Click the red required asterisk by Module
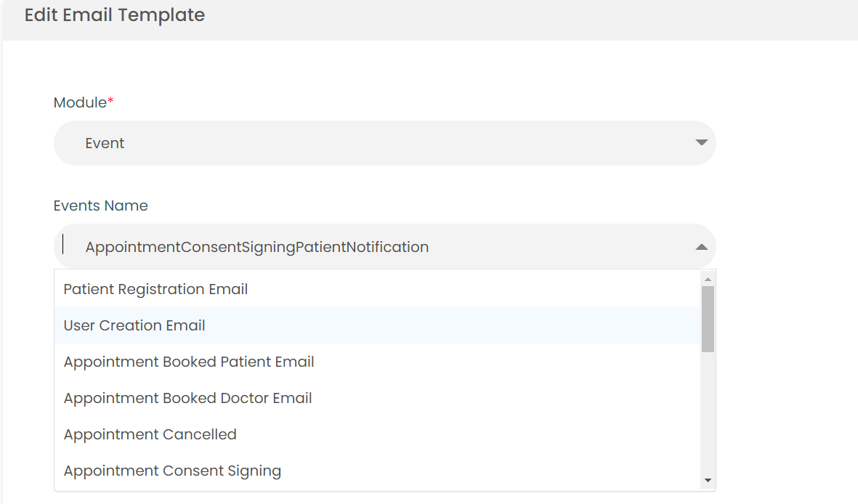The height and width of the screenshot is (504, 858). click(110, 102)
